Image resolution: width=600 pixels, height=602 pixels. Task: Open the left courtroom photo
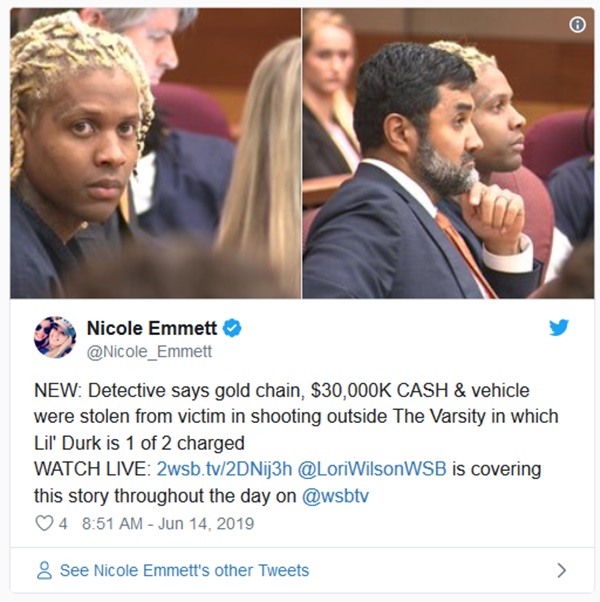(x=155, y=153)
